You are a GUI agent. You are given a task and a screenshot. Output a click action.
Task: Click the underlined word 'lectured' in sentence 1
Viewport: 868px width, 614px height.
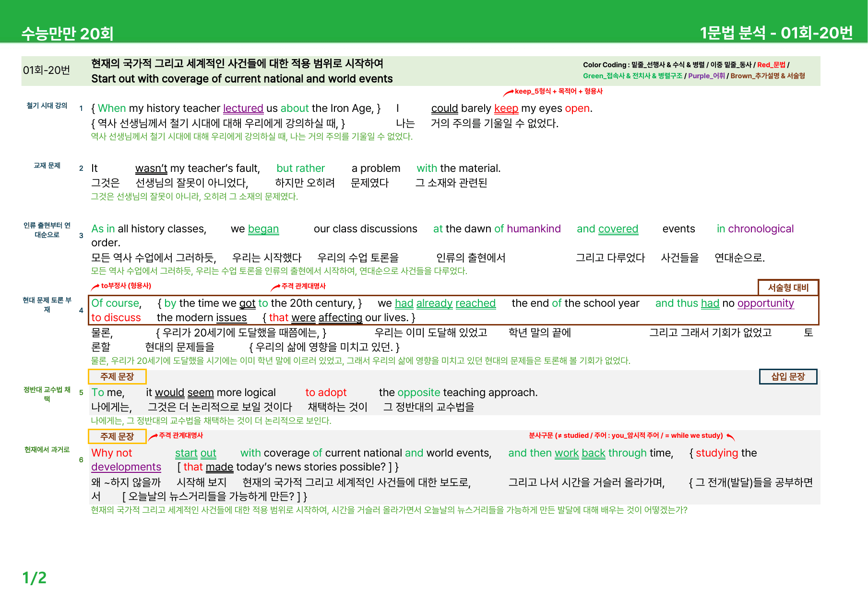pyautogui.click(x=243, y=108)
